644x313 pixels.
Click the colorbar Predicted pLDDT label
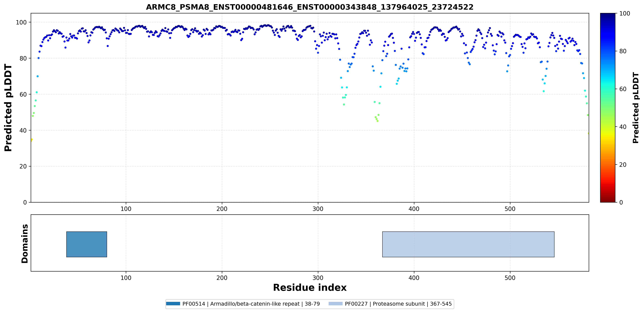coord(636,108)
